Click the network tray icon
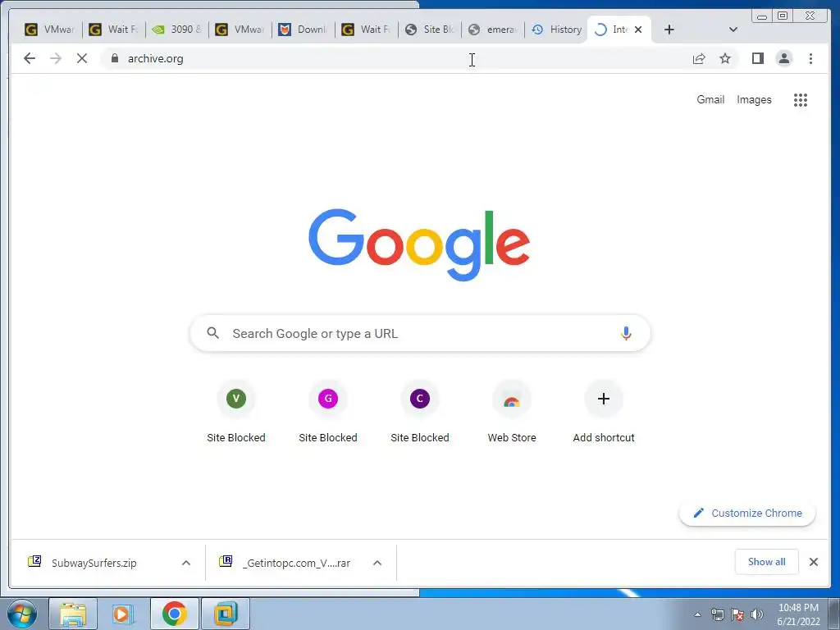 [717, 614]
